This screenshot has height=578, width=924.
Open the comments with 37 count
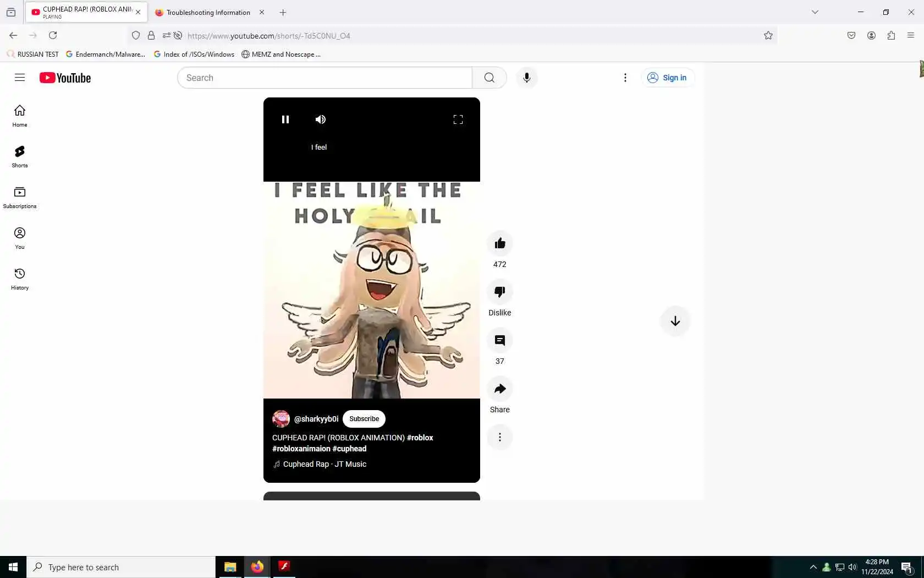tap(500, 340)
